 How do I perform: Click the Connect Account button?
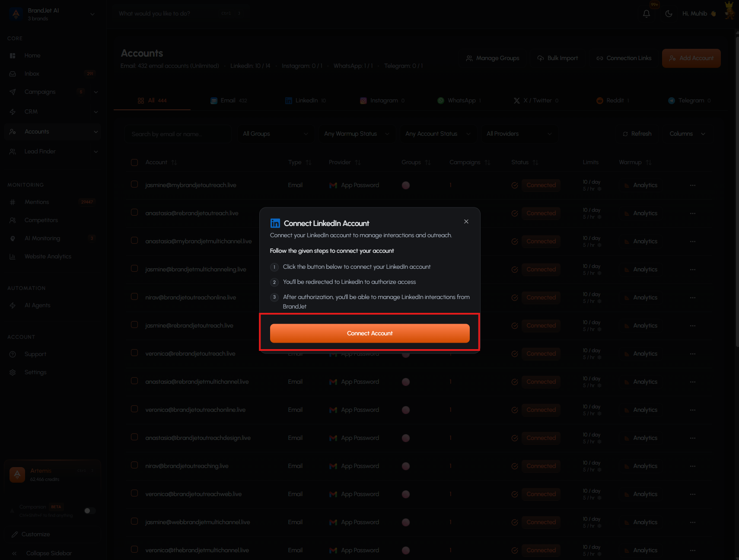pos(370,333)
